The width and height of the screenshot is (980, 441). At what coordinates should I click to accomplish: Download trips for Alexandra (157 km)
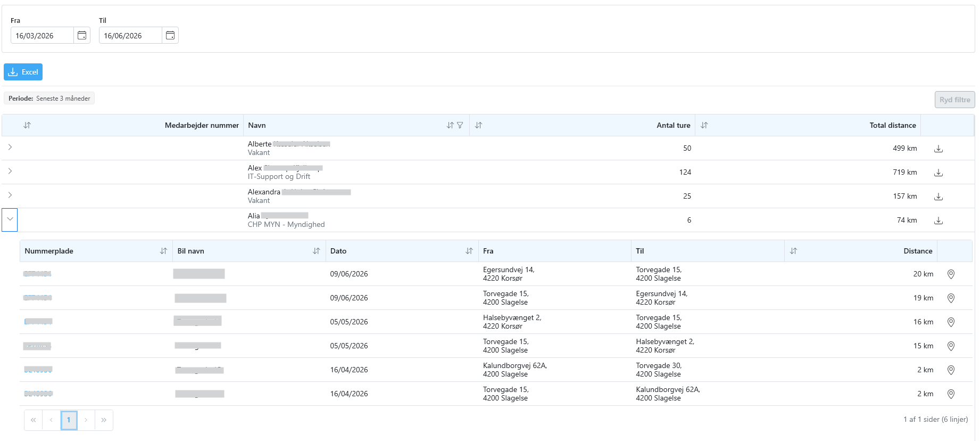click(939, 197)
